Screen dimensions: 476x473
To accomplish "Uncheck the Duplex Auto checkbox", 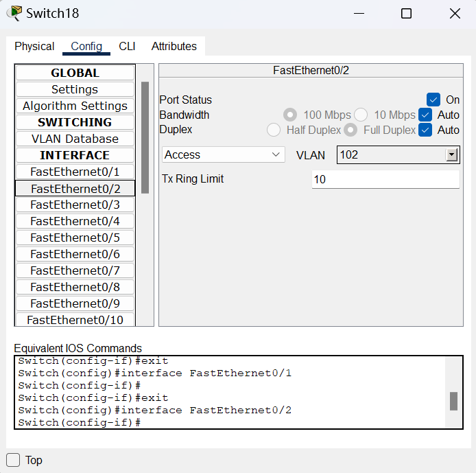I will tap(425, 130).
